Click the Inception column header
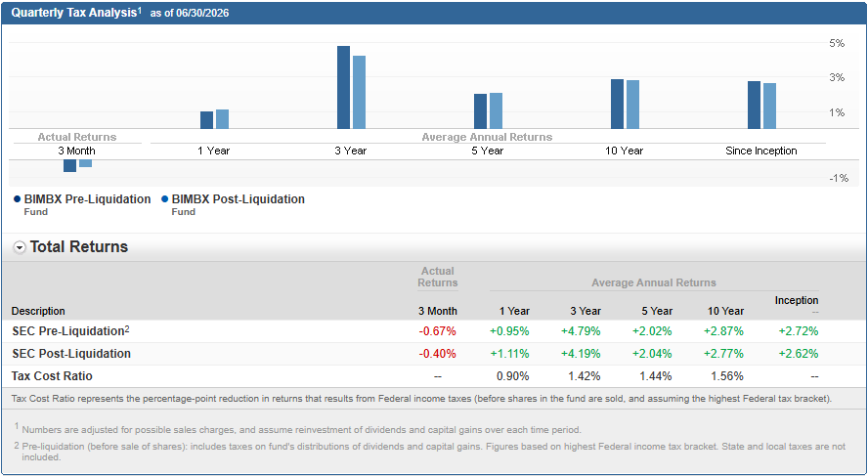 point(797,300)
